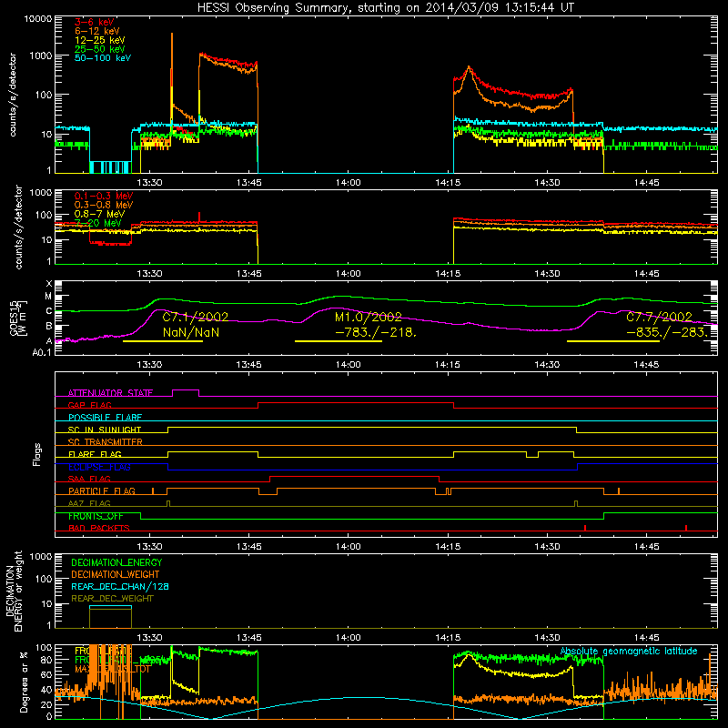This screenshot has width=728, height=728.
Task: Click the Absolute geomagnetic latitude label
Action: 629,651
